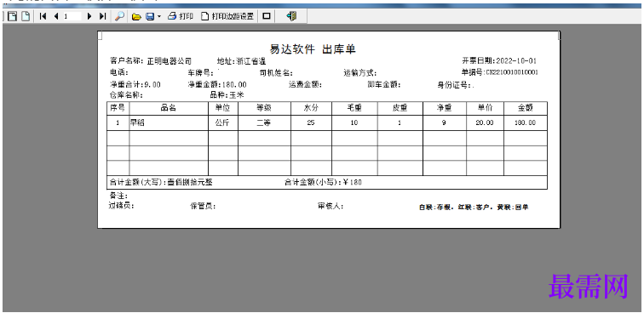This screenshot has height=313, width=644.
Task: Click the 打印 print button
Action: tap(181, 16)
